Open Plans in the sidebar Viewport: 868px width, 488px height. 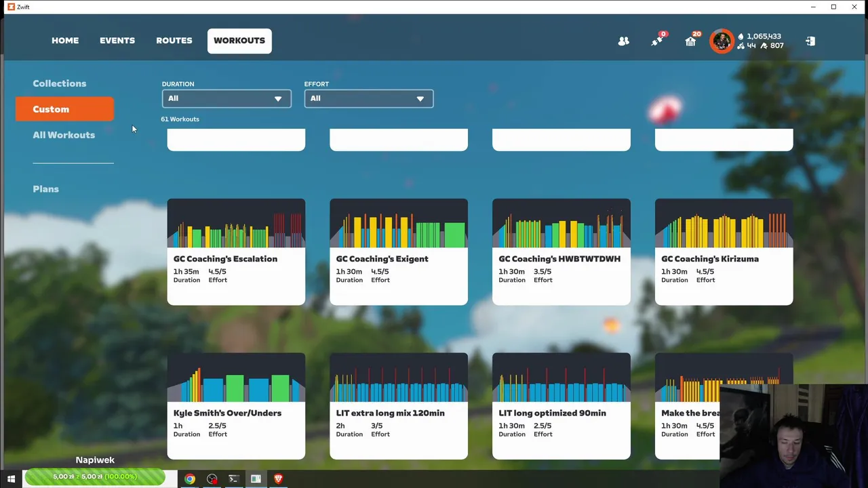click(46, 189)
